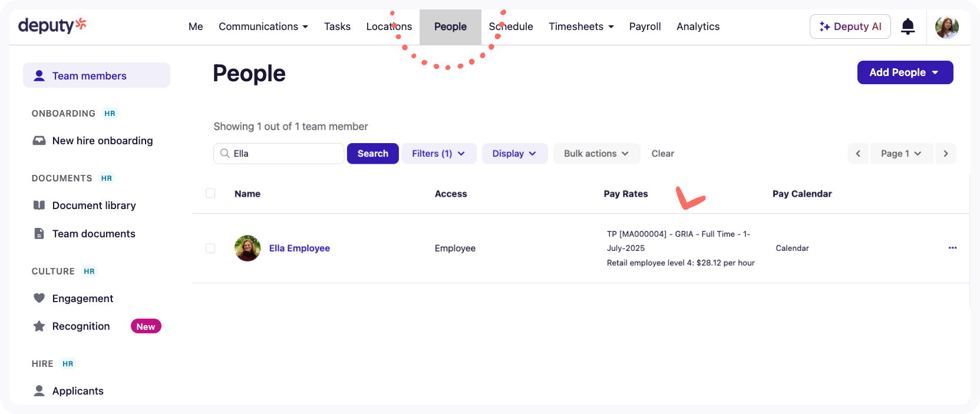Open Document library page
The width and height of the screenshot is (980, 414).
pos(94,206)
